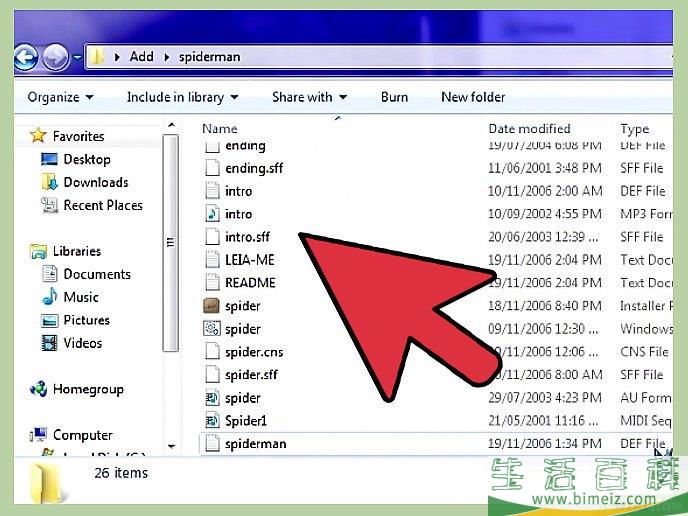
Task: Open the Downloads folder link
Action: click(96, 182)
